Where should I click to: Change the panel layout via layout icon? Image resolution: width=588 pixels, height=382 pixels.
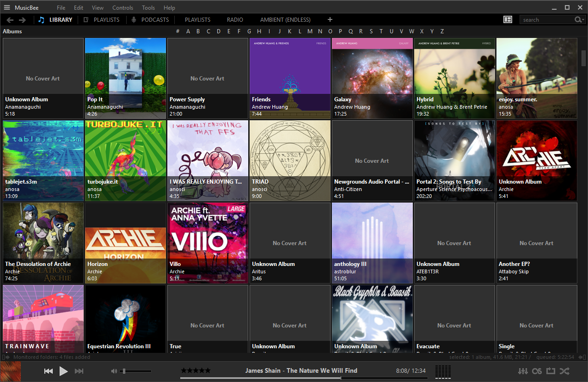point(508,19)
